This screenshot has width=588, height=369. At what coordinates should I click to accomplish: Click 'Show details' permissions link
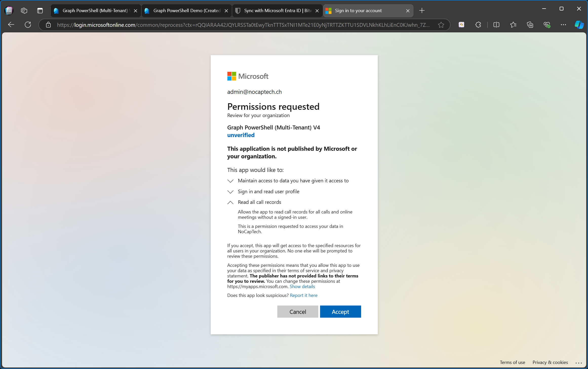302,286
